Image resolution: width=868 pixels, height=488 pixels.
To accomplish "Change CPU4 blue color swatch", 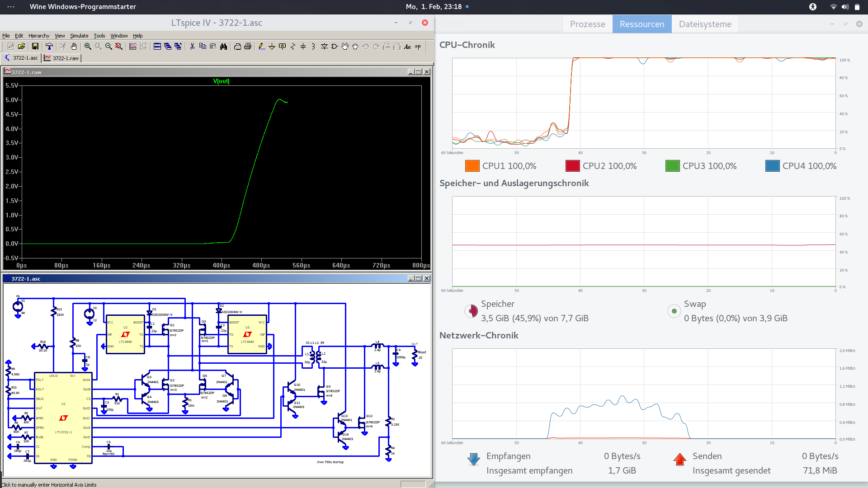I will click(x=772, y=166).
